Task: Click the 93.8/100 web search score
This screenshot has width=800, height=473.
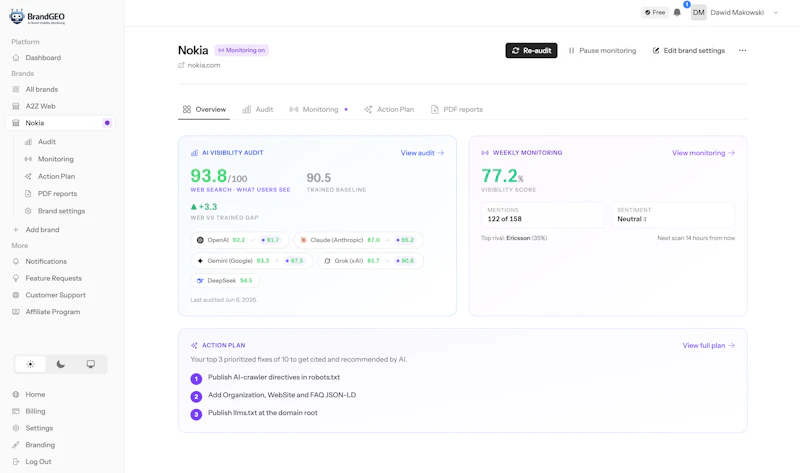Action: [218, 177]
